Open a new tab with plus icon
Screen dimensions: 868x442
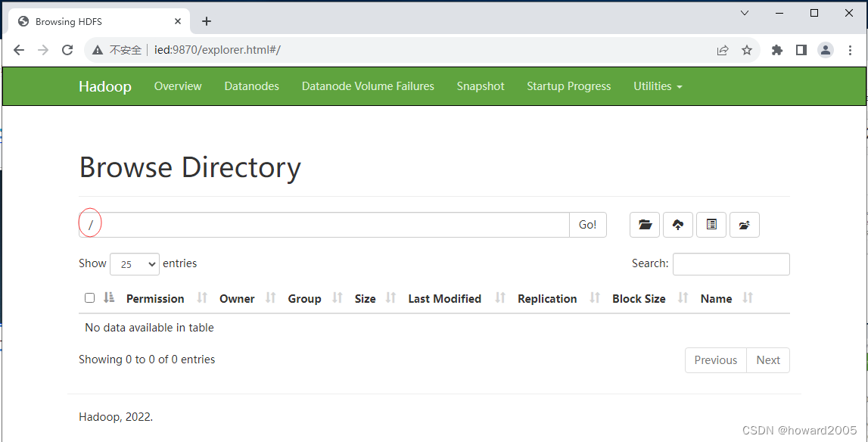(x=207, y=21)
